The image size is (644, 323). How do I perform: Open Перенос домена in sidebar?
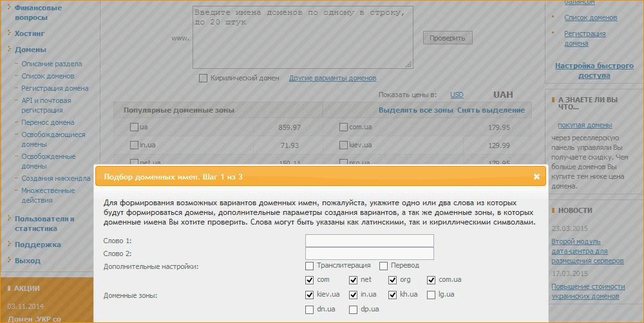click(x=48, y=122)
